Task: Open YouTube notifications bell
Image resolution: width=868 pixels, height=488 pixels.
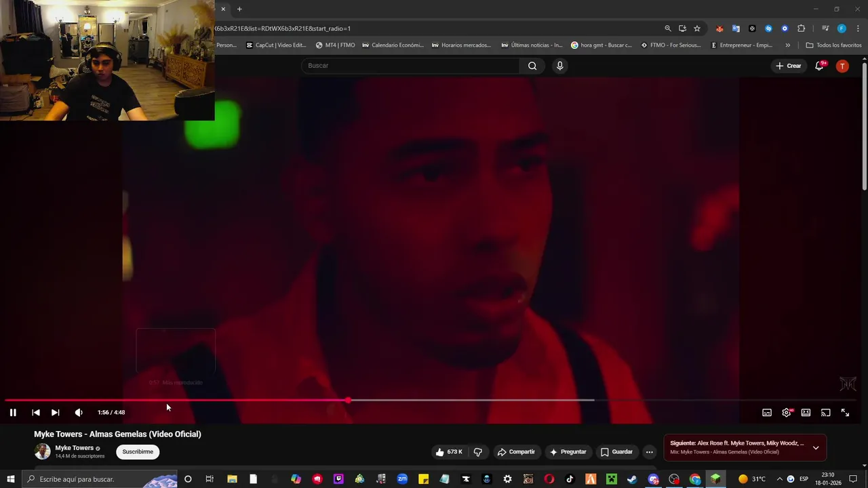Action: click(819, 66)
